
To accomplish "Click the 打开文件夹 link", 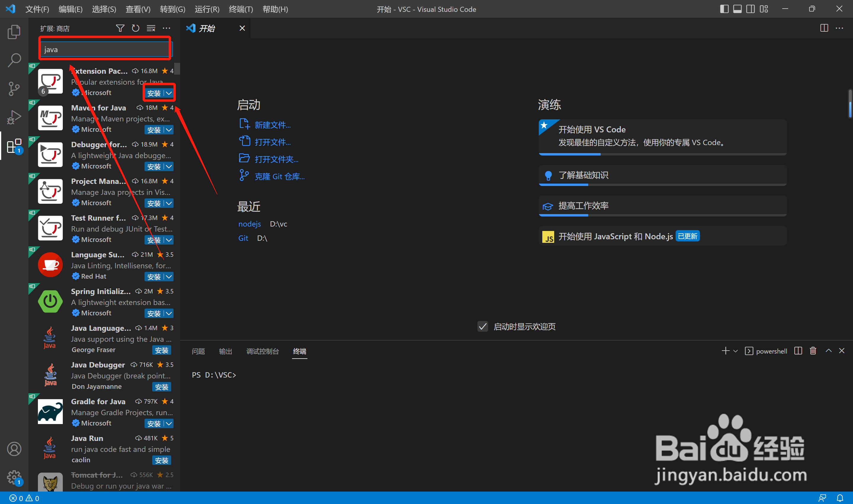I will click(277, 159).
